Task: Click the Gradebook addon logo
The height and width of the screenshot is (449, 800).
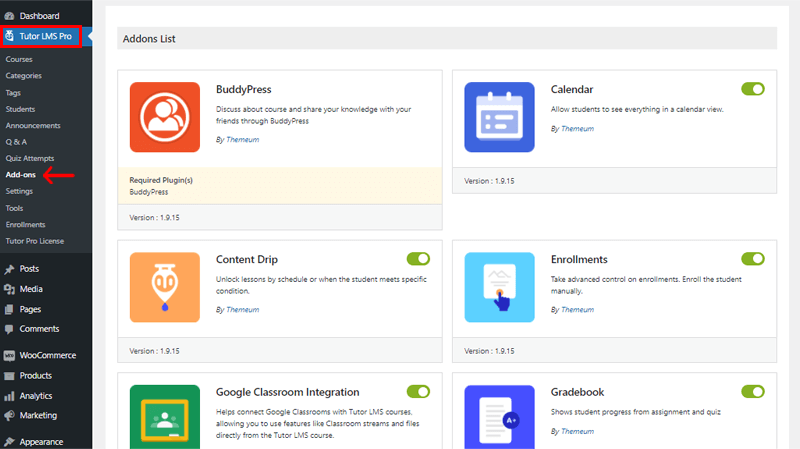Action: pos(499,417)
